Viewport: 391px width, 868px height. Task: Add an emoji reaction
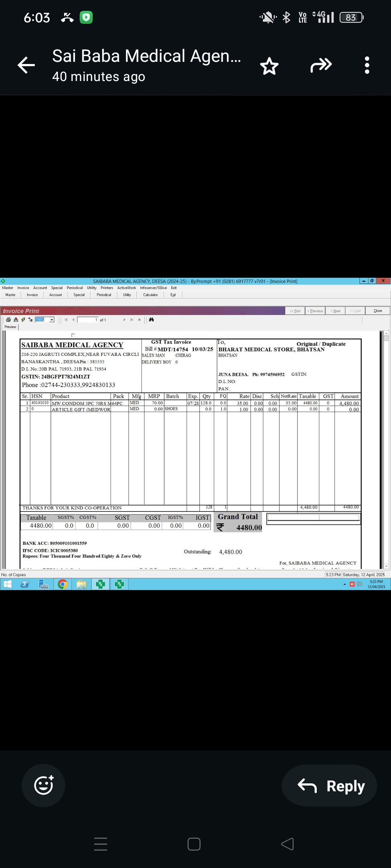click(43, 785)
